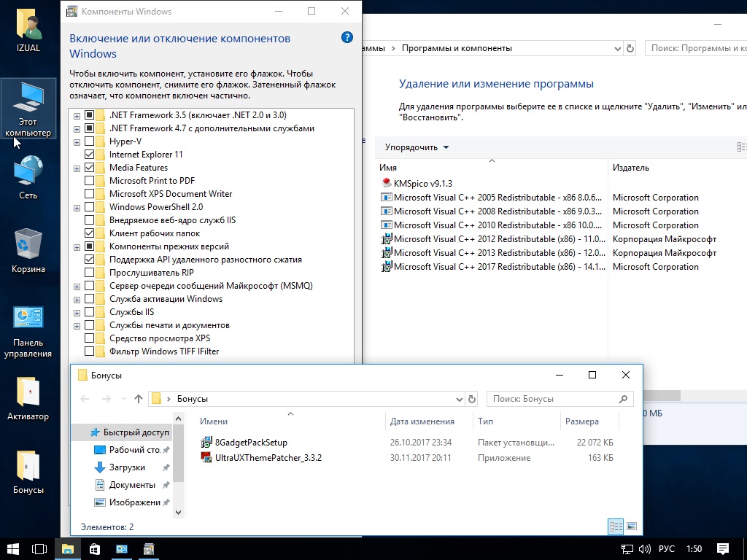This screenshot has width=747, height=560.
Task: Open the Этот компьютер desktop icon
Action: tap(28, 109)
